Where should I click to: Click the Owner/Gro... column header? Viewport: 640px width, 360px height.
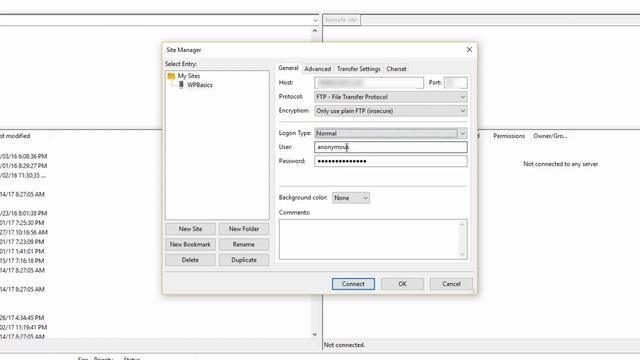pyautogui.click(x=550, y=136)
